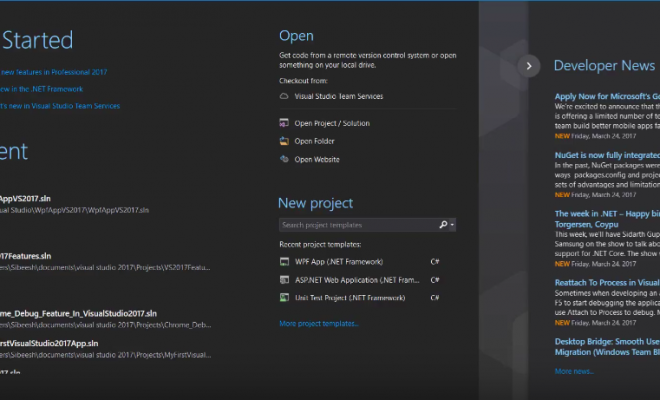The image size is (660, 400).
Task: Pick ASP.NET Web Application template
Action: pos(357,280)
